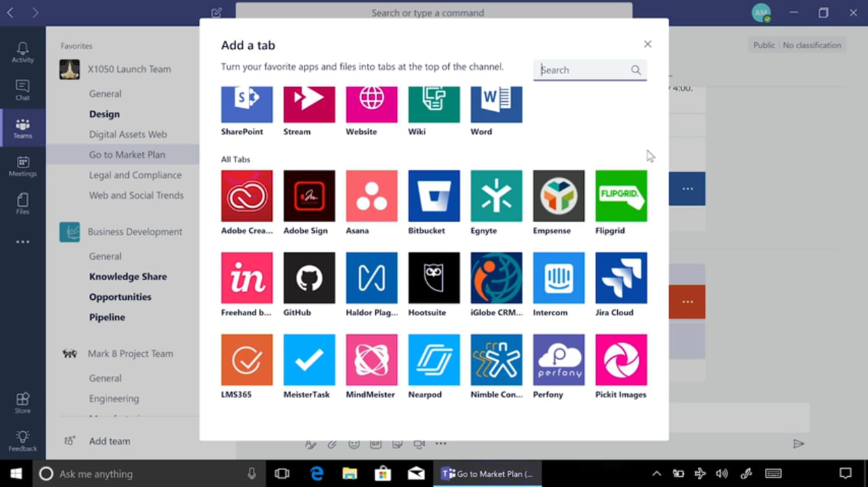Screen dimensions: 868x487
Task: Expand the Business Development team
Action: [135, 232]
